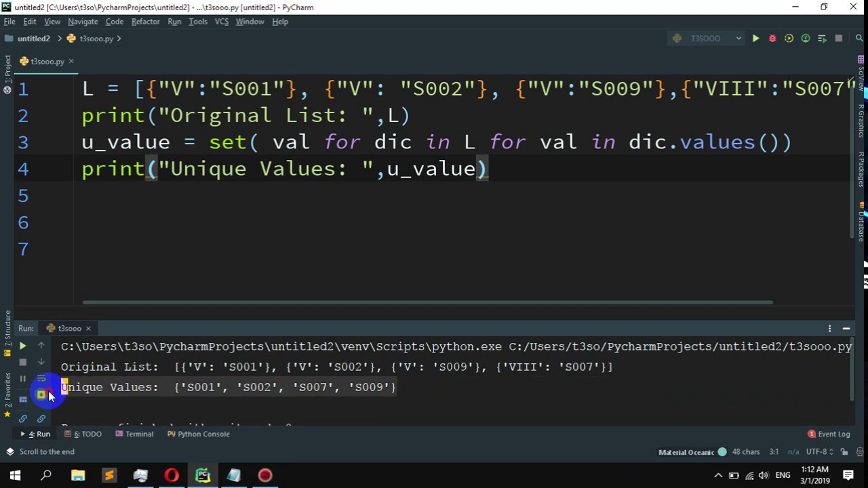The width and height of the screenshot is (868, 488).
Task: Toggle the tool window quick-access button
Action: [9, 451]
